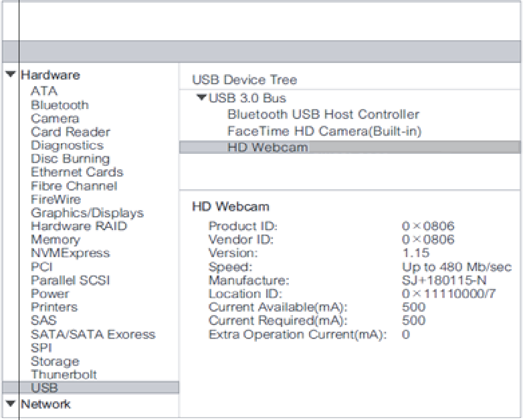Viewport: 523px width, 420px height.
Task: Select Diagnostics in the sidebar
Action: 67,145
